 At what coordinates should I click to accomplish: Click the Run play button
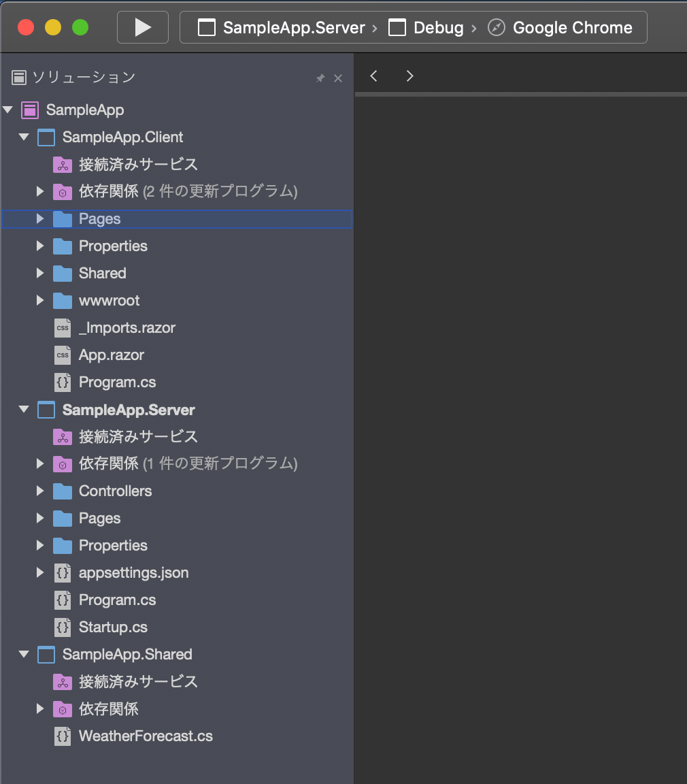click(x=142, y=27)
